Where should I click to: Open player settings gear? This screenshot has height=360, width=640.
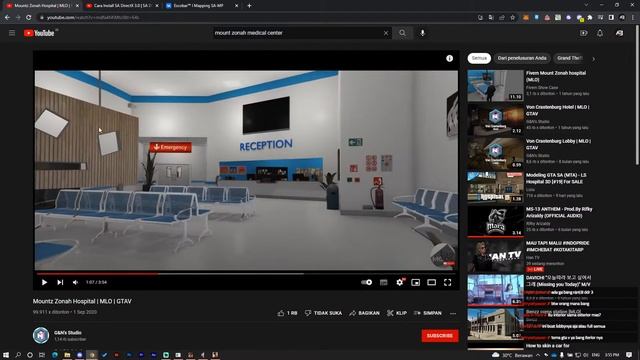tap(400, 282)
